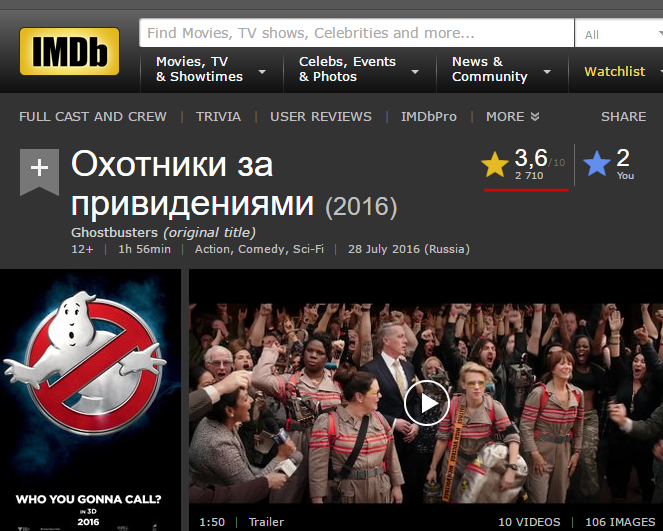Click the SHARE button
663x531 pixels.
tap(624, 116)
